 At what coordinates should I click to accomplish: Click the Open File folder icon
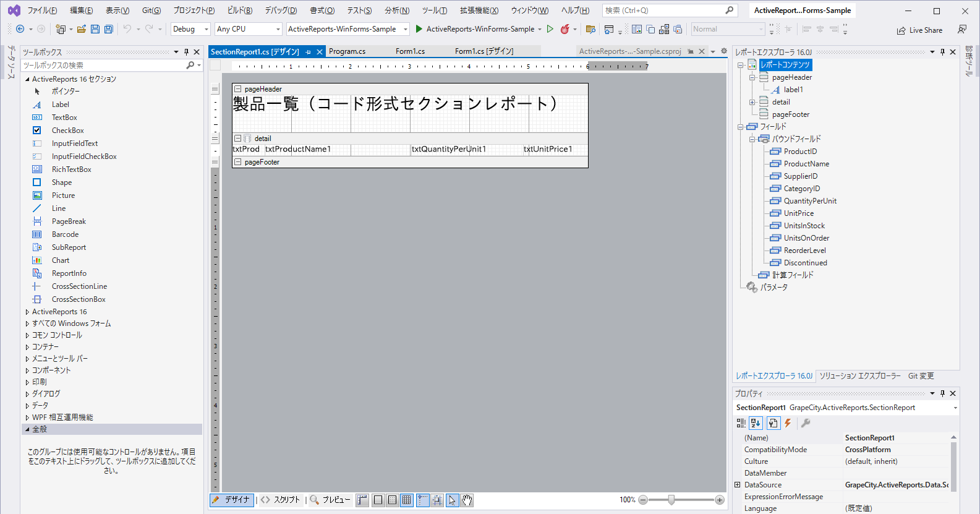(x=82, y=29)
